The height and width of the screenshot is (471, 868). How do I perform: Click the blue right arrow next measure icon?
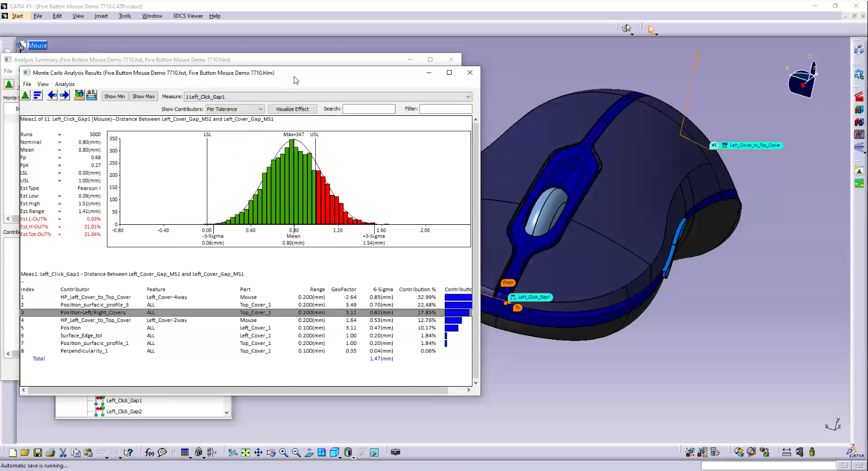pos(64,96)
